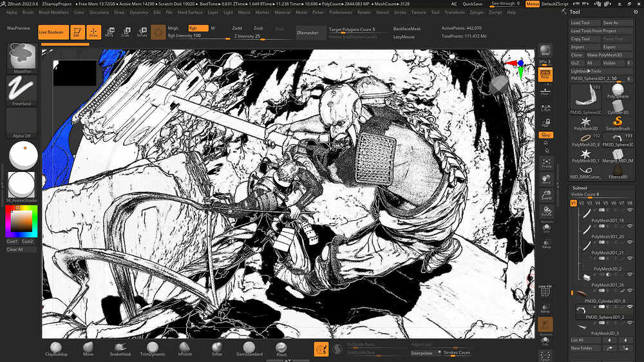Viewport: 644px width, 362px height.
Task: Click the QuickSave button
Action: click(x=472, y=4)
